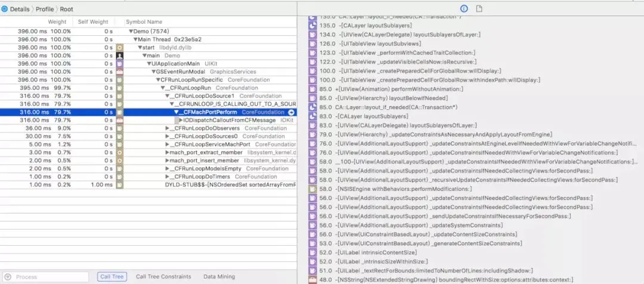
Task: Click the icon beside NSString boundingRectWithSize entry
Action: [312, 280]
